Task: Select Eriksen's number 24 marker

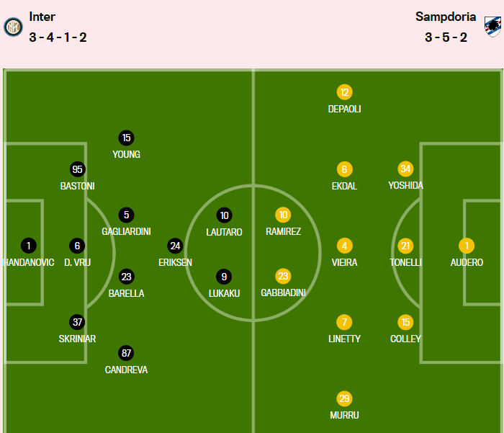Action: [x=175, y=246]
